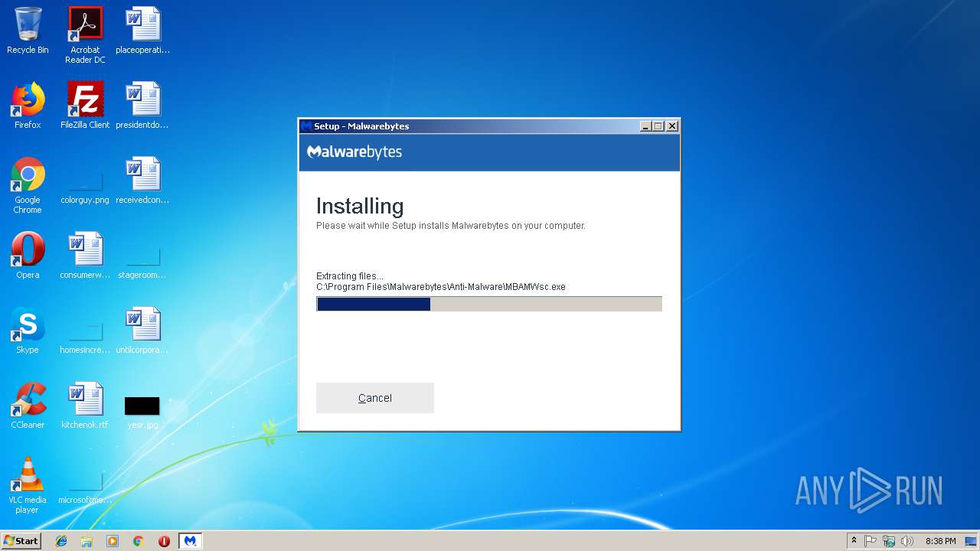Select the receivedcon... Word document
Screen dimensions: 980x551
coord(142,181)
